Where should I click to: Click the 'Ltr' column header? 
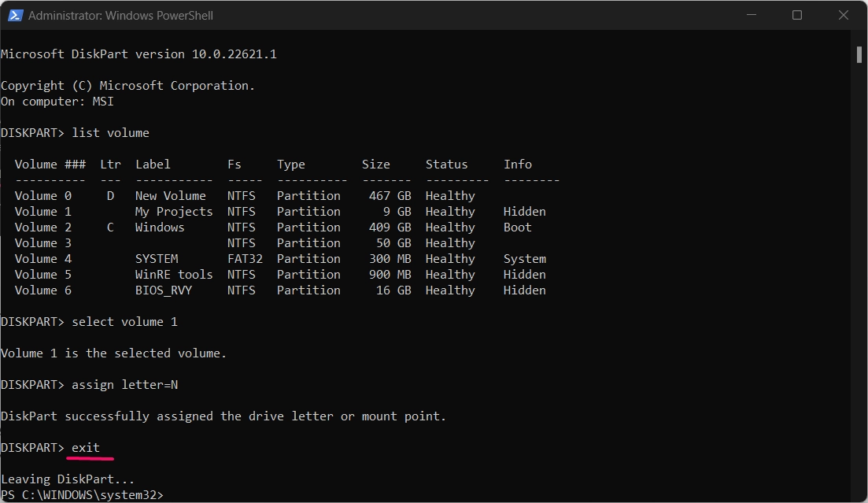click(x=111, y=165)
